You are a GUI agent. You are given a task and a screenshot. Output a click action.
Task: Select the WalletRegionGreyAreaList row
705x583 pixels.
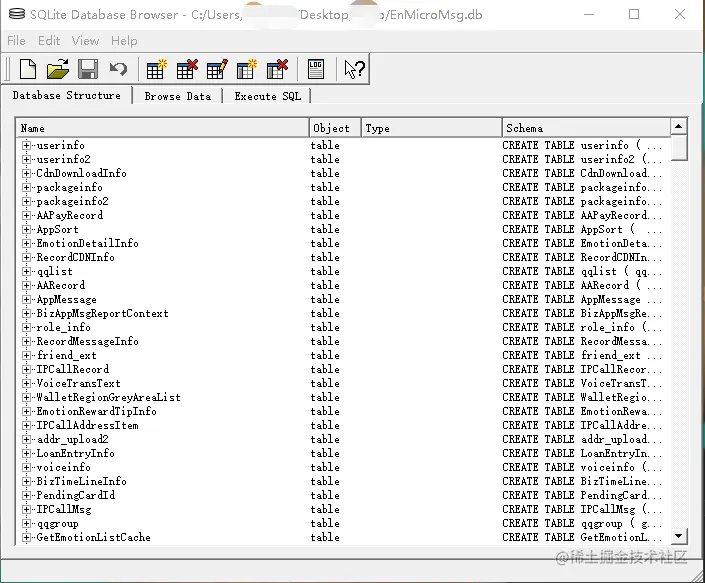[x=343, y=397]
